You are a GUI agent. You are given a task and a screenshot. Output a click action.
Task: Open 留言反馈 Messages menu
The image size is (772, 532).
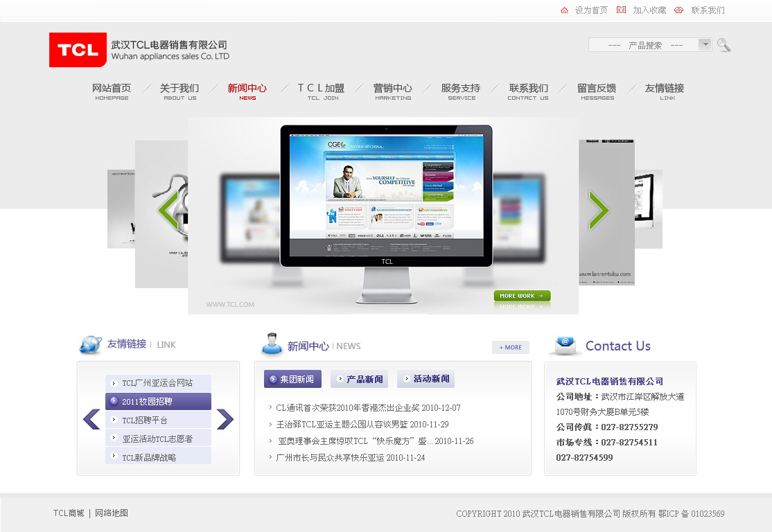pos(597,91)
